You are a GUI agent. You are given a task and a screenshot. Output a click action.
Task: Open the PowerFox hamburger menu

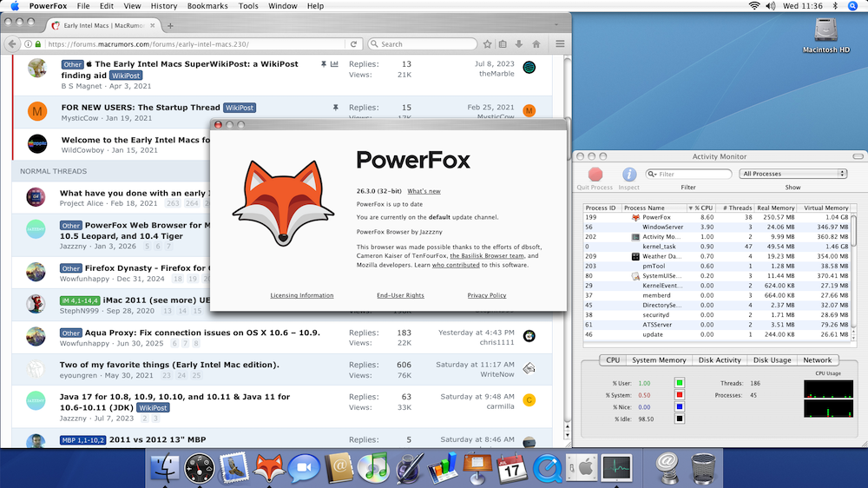560,43
